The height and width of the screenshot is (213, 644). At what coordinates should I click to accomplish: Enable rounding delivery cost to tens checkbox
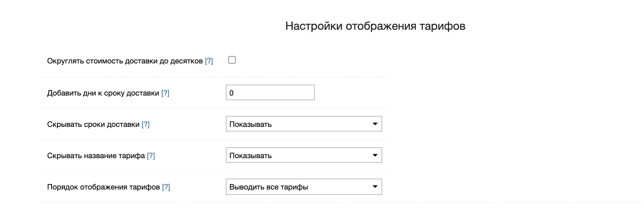pos(232,60)
